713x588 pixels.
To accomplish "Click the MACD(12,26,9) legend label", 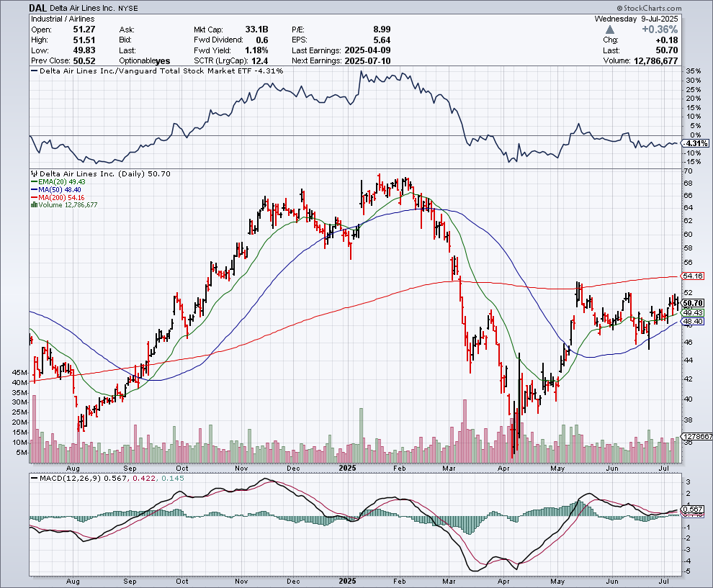I will pyautogui.click(x=71, y=479).
